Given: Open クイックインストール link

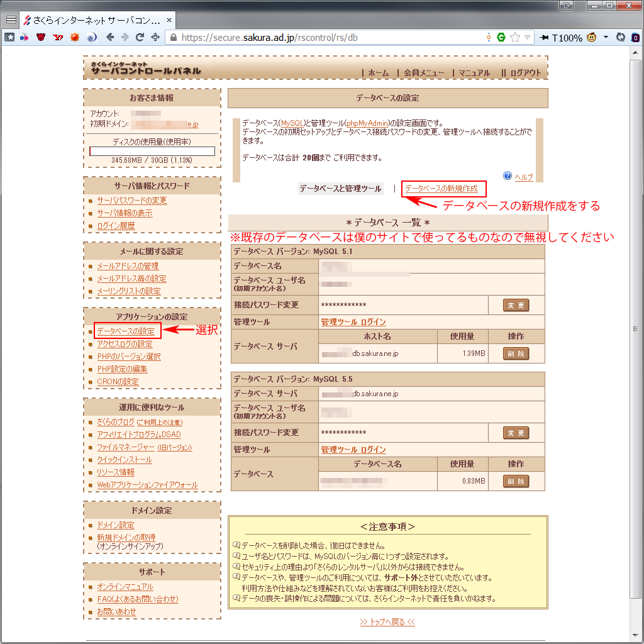Looking at the screenshot, I should [125, 460].
